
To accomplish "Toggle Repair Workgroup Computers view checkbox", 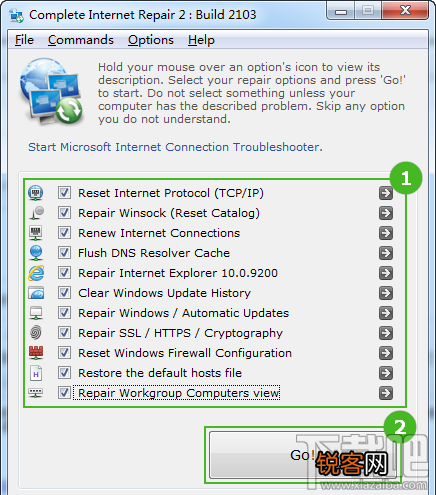I will coord(64,393).
